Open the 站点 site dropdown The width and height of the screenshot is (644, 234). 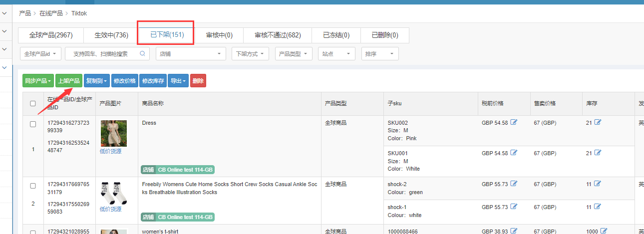(x=336, y=54)
